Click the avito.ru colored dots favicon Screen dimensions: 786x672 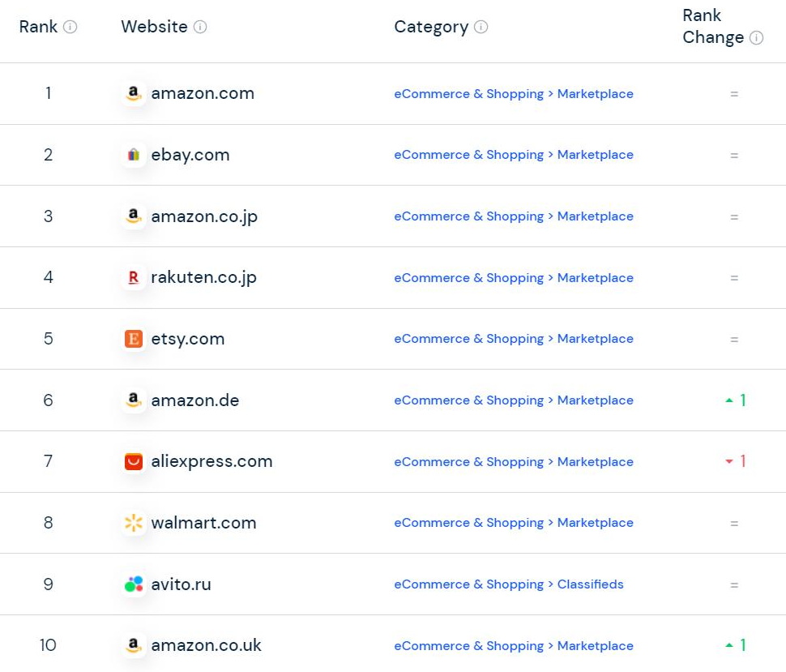click(x=134, y=584)
